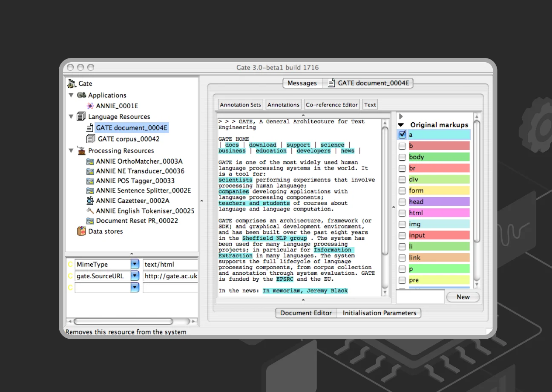Click the Data stores icon
This screenshot has width=552, height=392.
pos(81,231)
